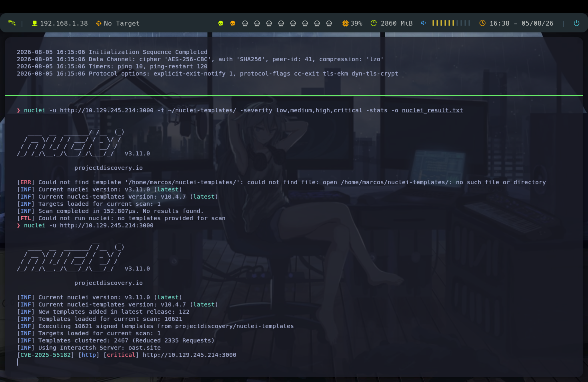Select the third workspace skull icon
This screenshot has height=382, width=588.
click(245, 23)
